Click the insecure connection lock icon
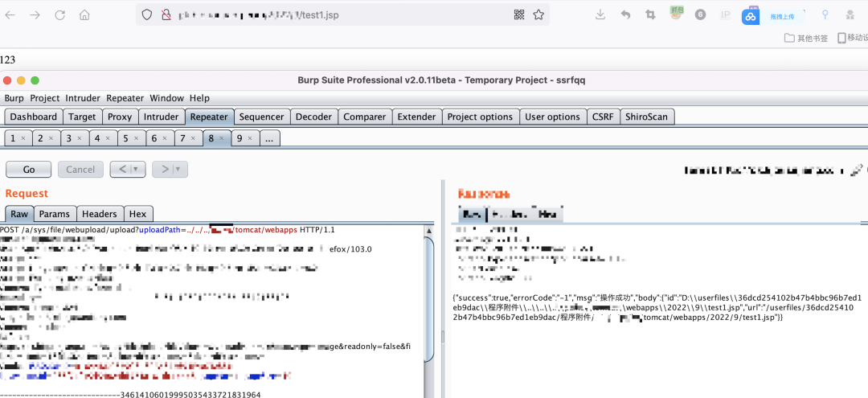 [166, 15]
